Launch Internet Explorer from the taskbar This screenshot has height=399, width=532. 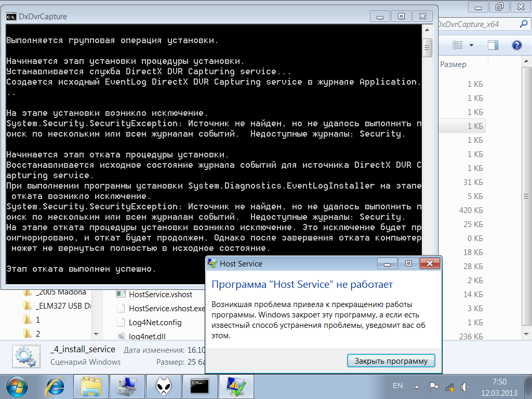(55, 386)
